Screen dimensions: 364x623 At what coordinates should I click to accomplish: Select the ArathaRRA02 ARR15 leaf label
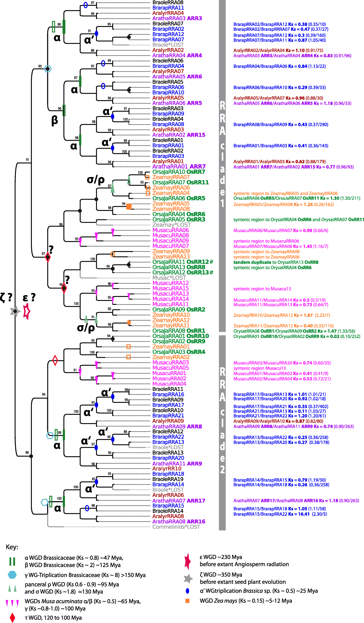[x=179, y=135]
